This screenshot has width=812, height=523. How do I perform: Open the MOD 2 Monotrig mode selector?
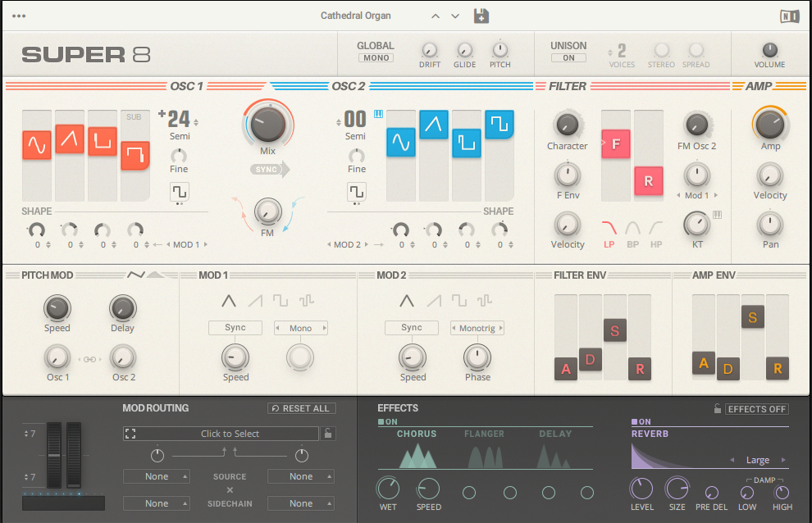tap(477, 328)
